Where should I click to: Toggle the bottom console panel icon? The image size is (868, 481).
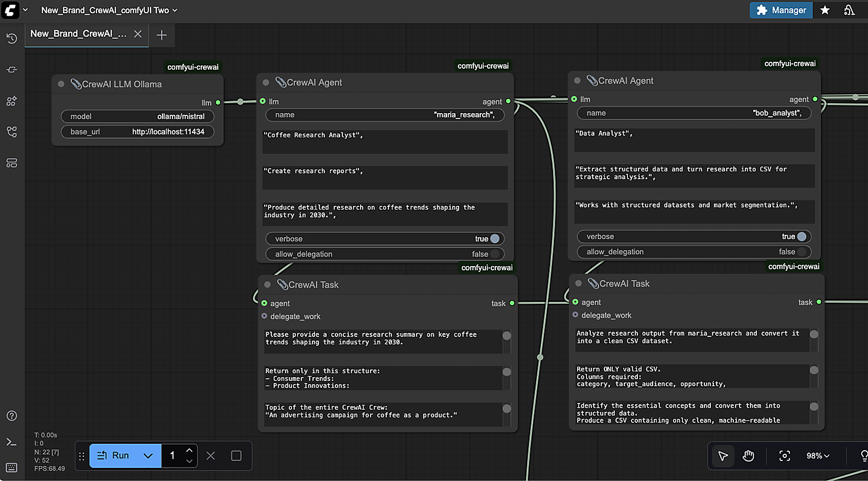coord(12,442)
